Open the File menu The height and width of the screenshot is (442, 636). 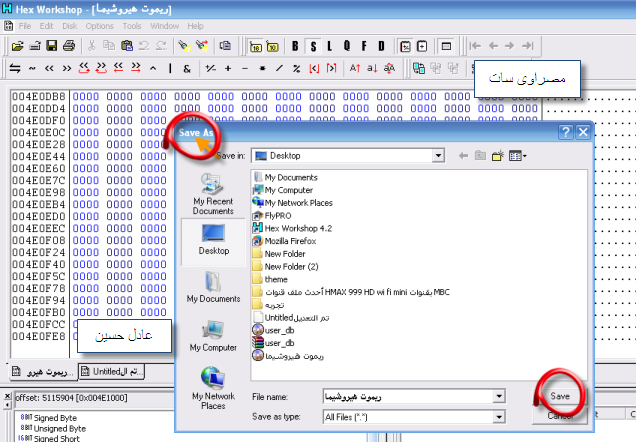click(x=24, y=26)
